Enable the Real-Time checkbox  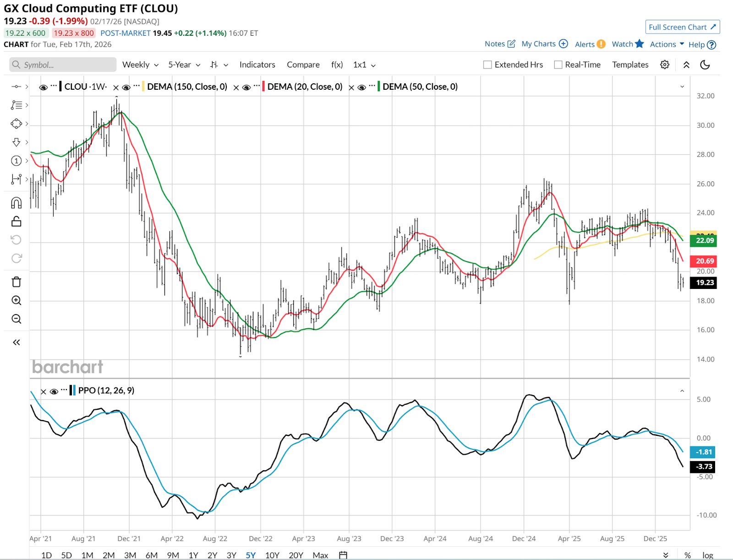(x=558, y=65)
